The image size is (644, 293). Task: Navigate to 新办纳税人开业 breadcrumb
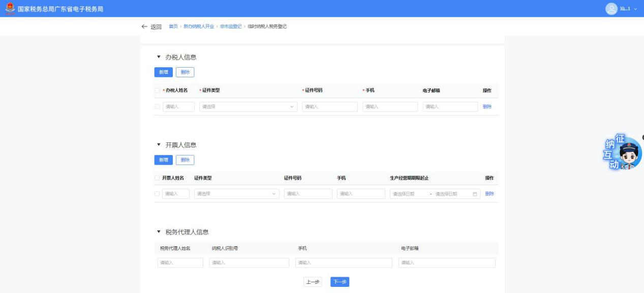coord(199,26)
